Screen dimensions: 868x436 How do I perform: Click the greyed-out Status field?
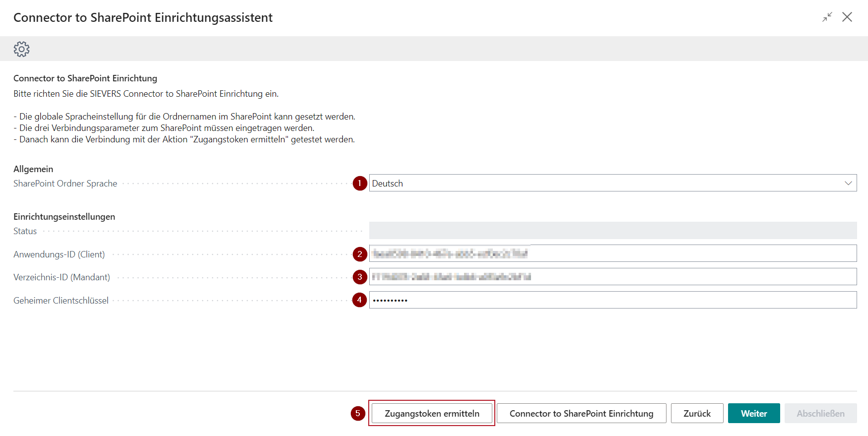612,231
